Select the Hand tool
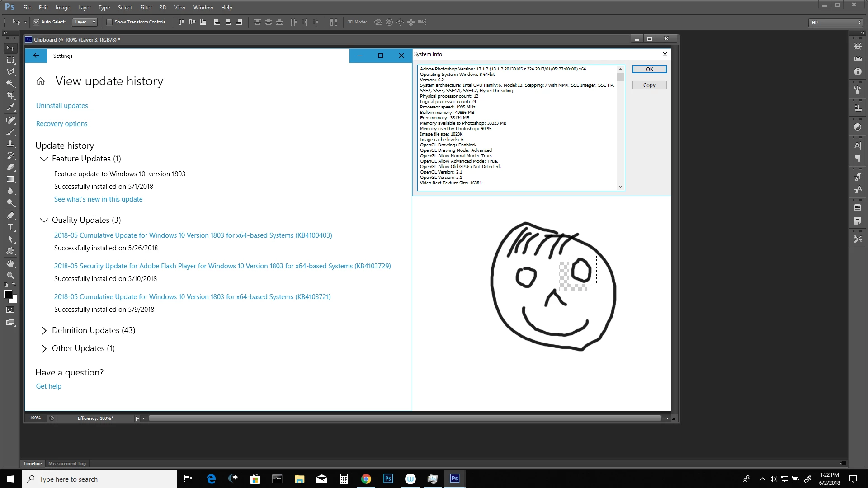Screen dimensions: 868x488 tap(10, 264)
